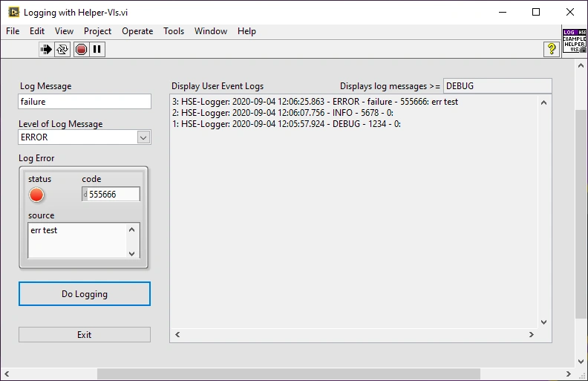
Task: Click Display User Event Logs label
Action: 218,86
